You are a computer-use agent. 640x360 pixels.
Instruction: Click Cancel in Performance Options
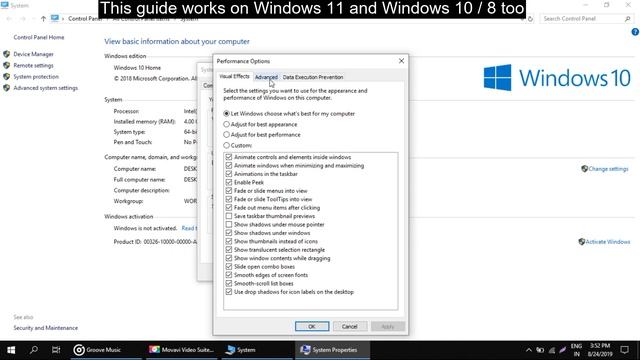[x=350, y=326]
